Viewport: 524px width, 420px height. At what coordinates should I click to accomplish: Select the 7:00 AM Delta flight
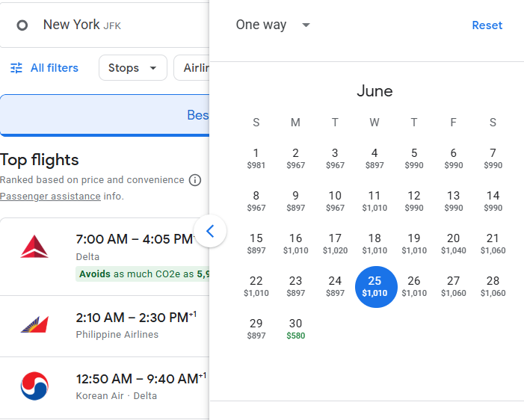[105, 256]
